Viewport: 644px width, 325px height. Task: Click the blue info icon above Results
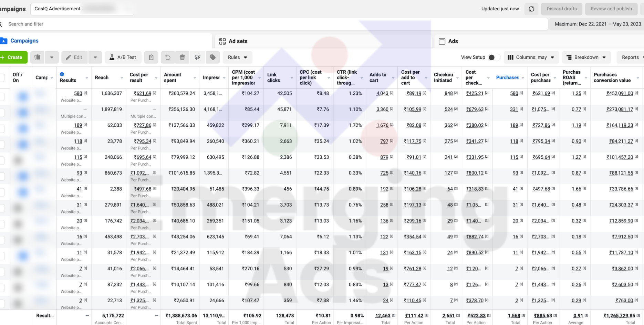(62, 74)
